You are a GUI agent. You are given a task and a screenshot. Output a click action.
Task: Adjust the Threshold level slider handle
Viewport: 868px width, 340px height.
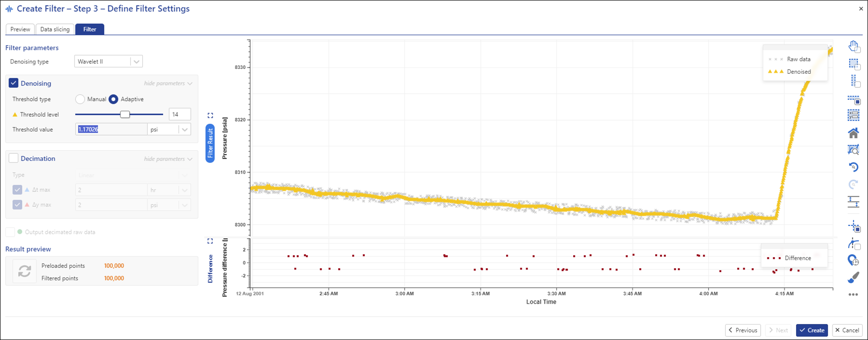pyautogui.click(x=125, y=114)
